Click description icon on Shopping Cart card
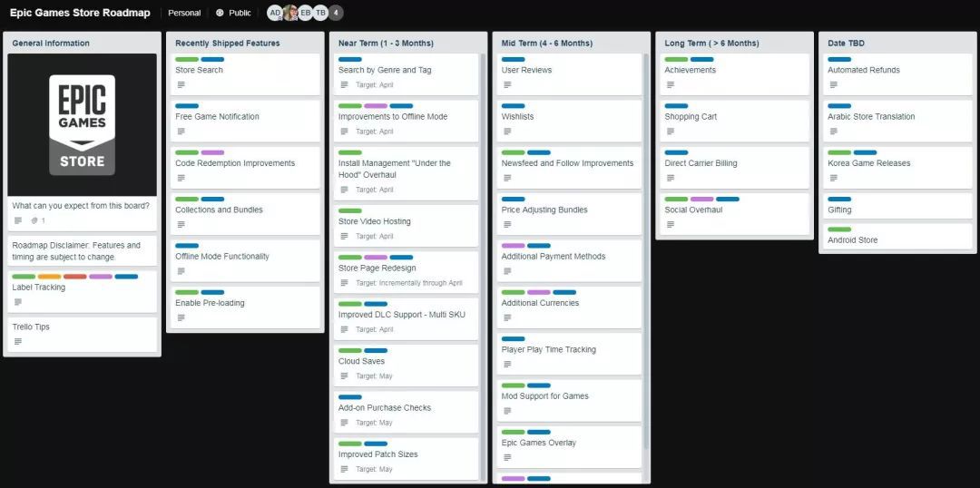 pyautogui.click(x=670, y=132)
